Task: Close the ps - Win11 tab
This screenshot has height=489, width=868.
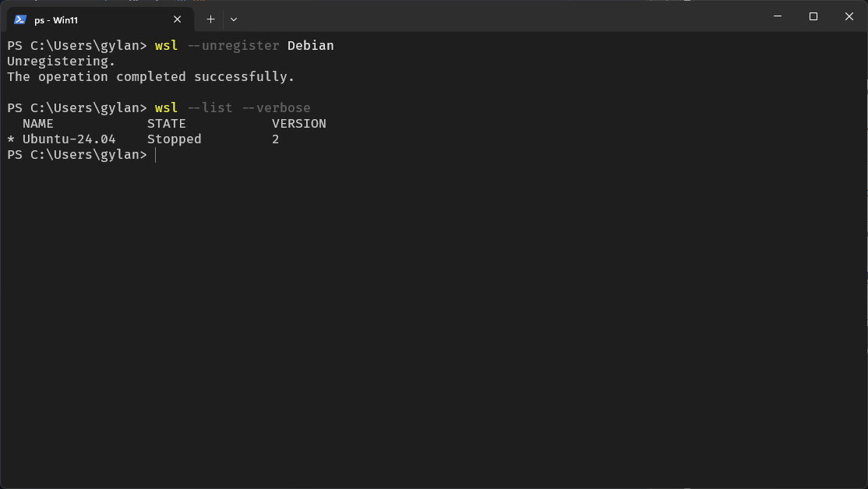Action: click(x=178, y=19)
